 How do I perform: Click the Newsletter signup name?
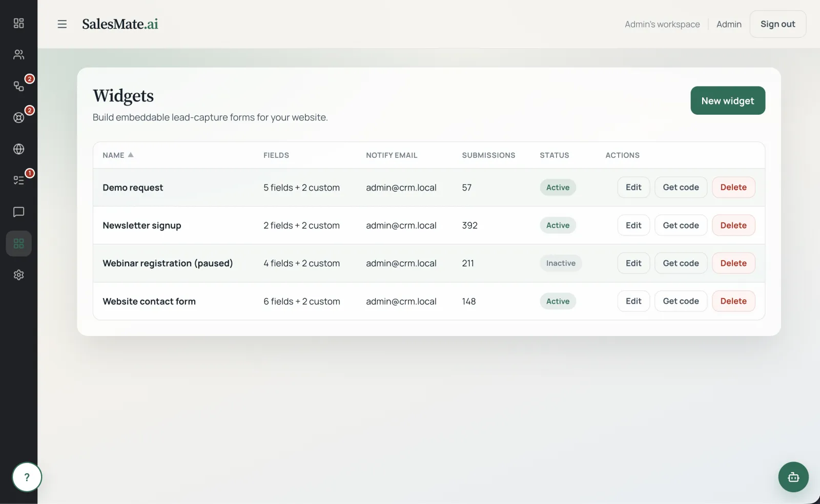[x=142, y=225]
